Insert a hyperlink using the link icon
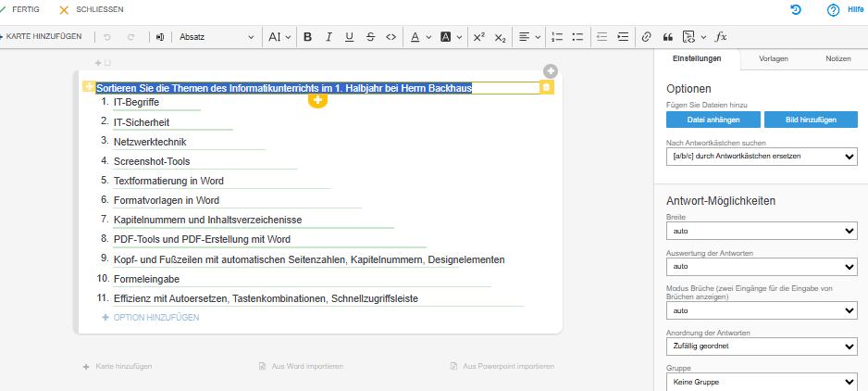This screenshot has height=391, width=868. (x=646, y=37)
